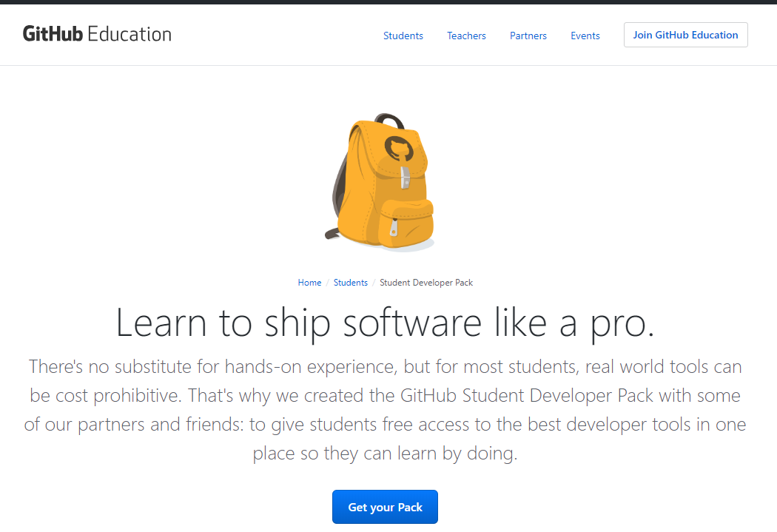
Task: Click the yellow backpack illustration
Action: click(383, 192)
